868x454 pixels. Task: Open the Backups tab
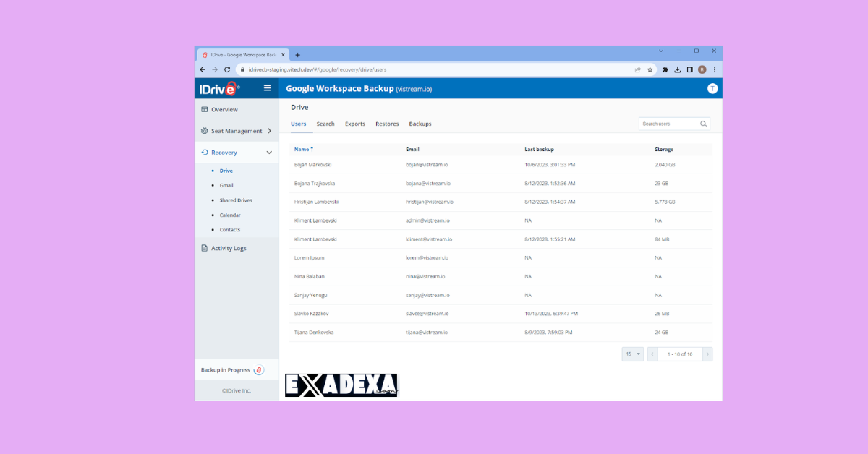pyautogui.click(x=420, y=124)
